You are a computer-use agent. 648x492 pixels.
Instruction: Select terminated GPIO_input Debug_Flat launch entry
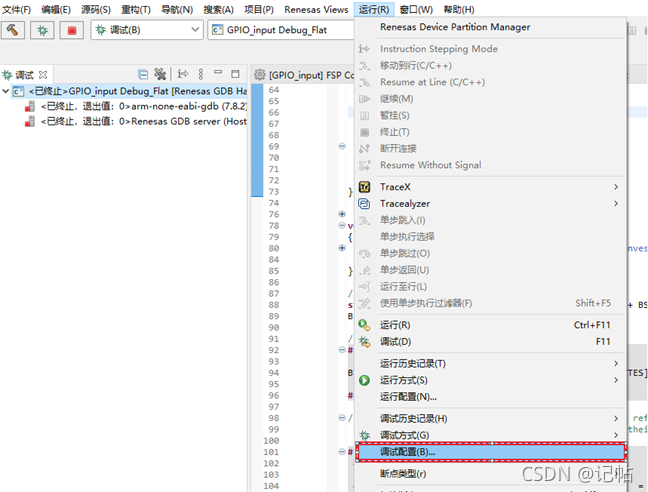[129, 91]
